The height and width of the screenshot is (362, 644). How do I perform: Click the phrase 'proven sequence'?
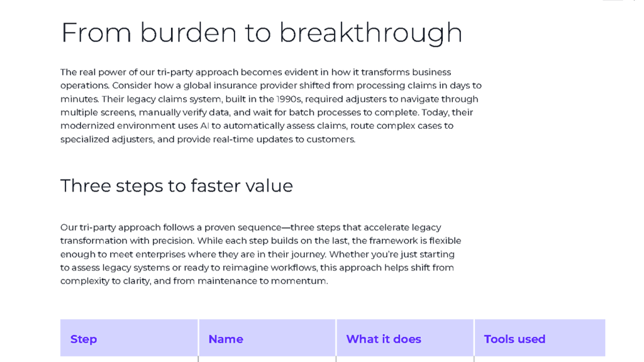pos(243,228)
